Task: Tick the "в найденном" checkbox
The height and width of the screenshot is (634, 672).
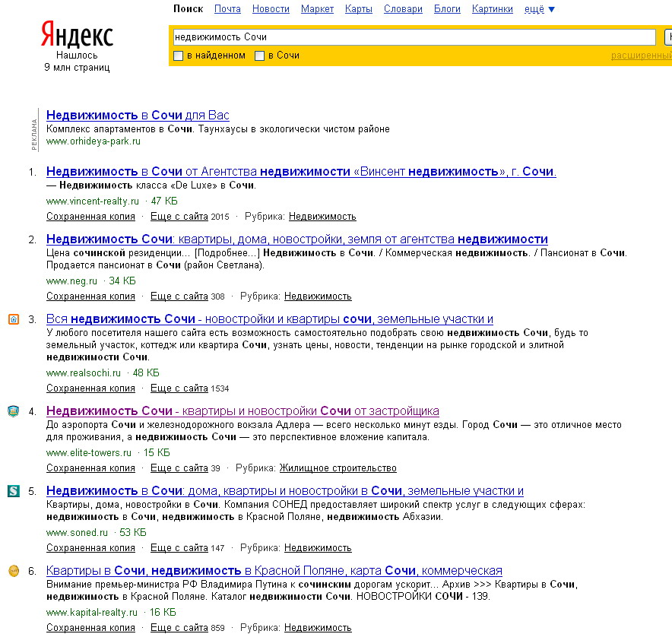Action: click(x=179, y=55)
